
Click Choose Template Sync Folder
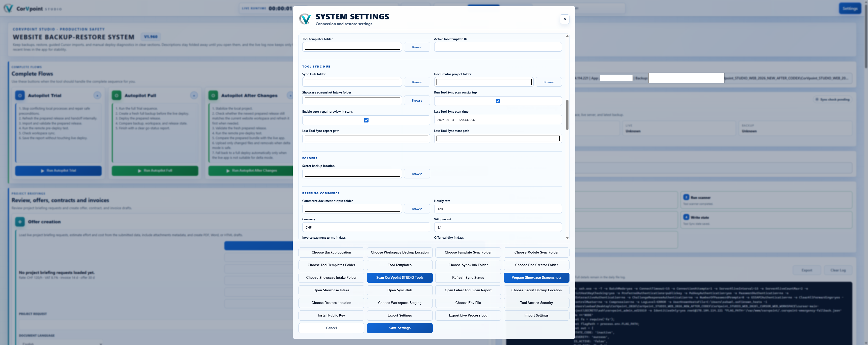click(x=468, y=253)
